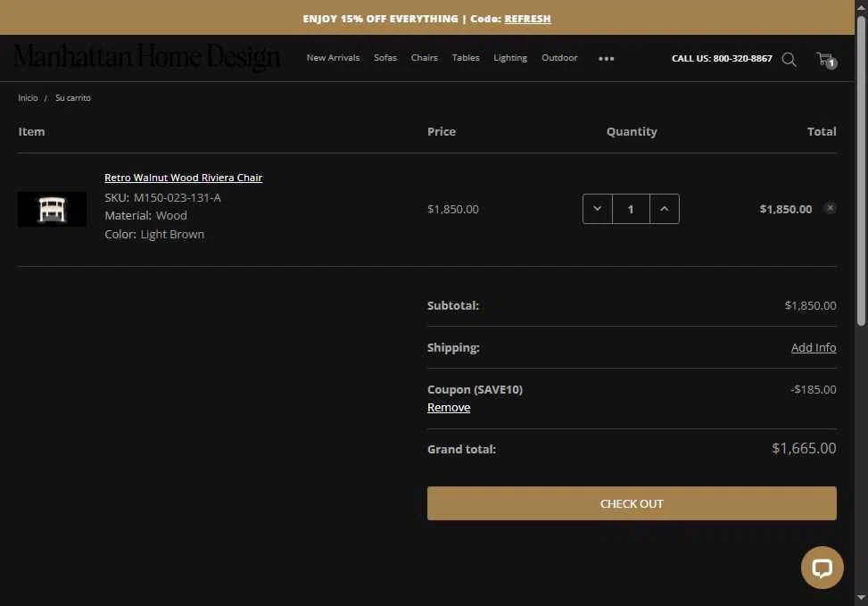Open the Tables menu
The width and height of the screenshot is (868, 606).
466,58
